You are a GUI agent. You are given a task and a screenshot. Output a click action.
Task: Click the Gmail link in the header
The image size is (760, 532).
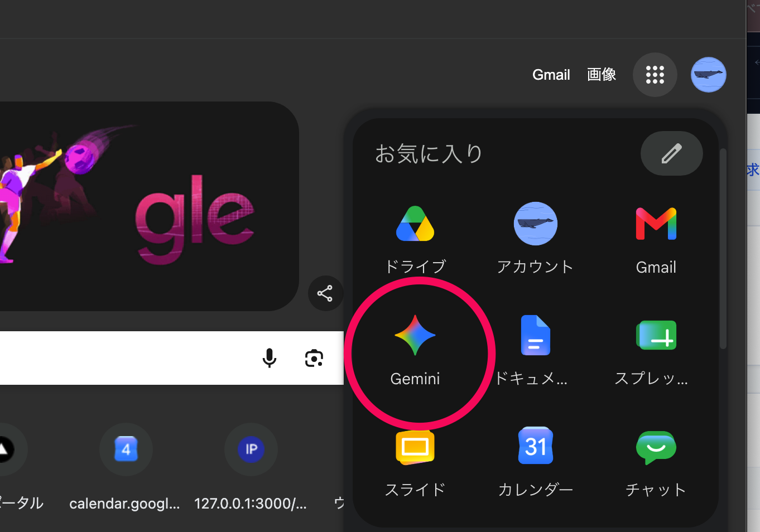(x=551, y=75)
